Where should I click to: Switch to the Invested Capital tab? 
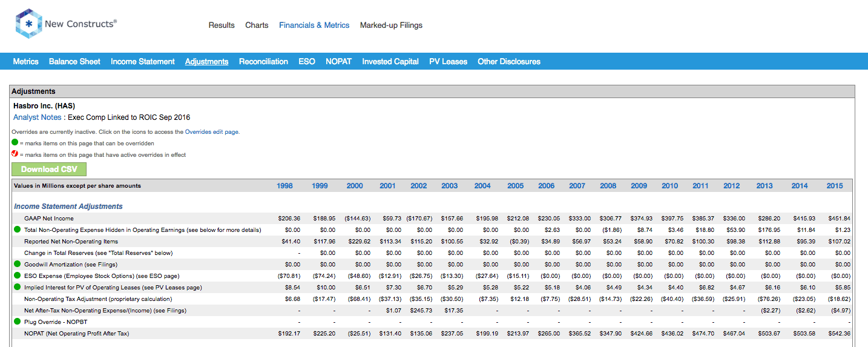[390, 61]
